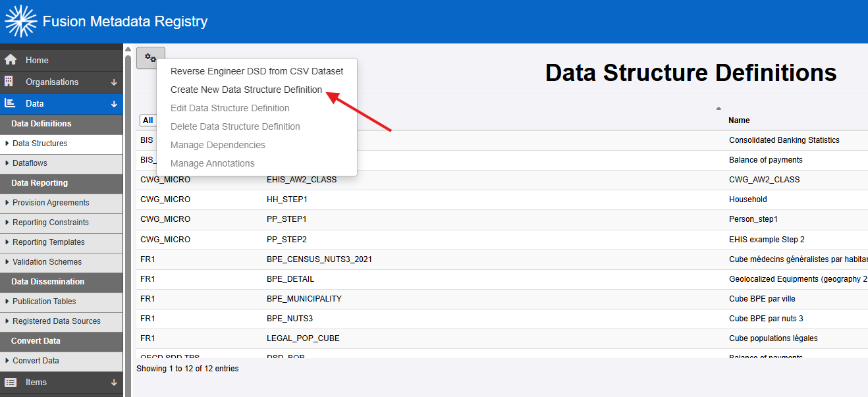This screenshot has width=868, height=397.
Task: Click the Data Dissemination section header
Action: (61, 282)
